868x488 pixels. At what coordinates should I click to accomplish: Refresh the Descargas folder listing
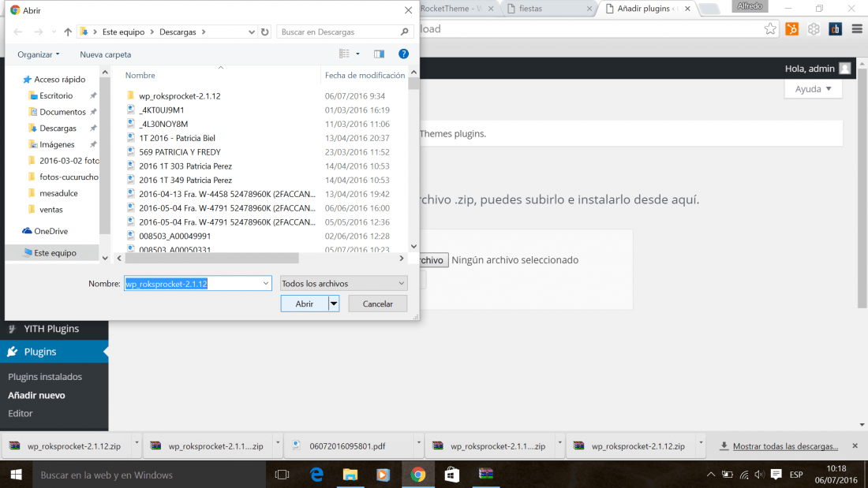tap(264, 32)
